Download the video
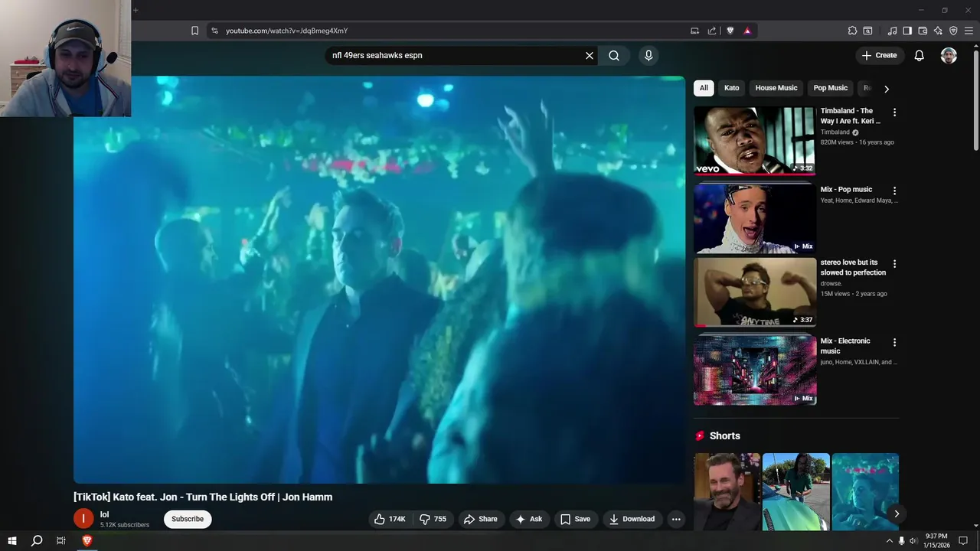The width and height of the screenshot is (980, 551). (632, 519)
